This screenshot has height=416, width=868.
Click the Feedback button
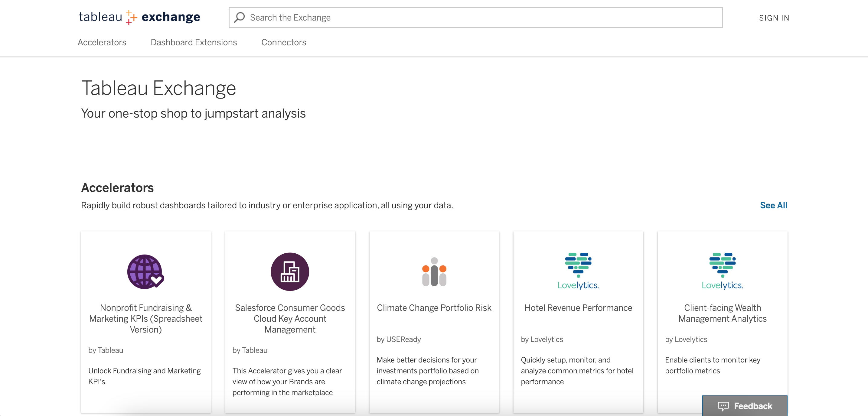tap(745, 405)
